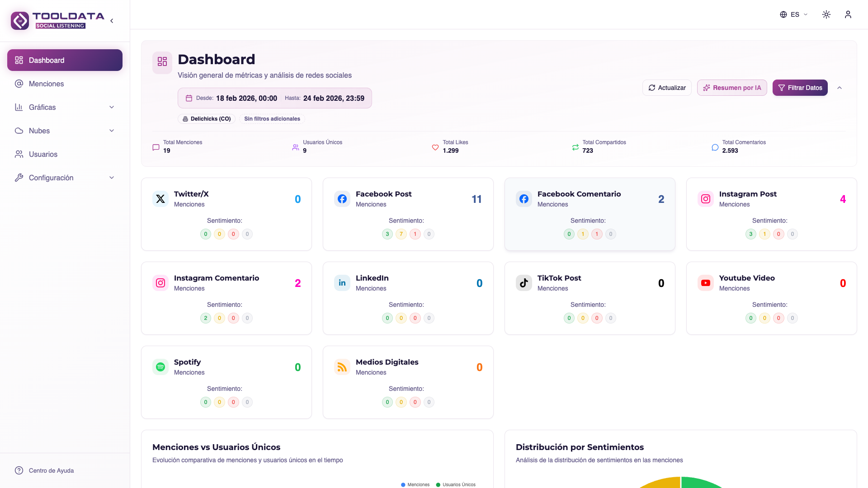Viewport: 868px width, 488px height.
Task: Open the ES language dropdown
Action: pyautogui.click(x=793, y=14)
